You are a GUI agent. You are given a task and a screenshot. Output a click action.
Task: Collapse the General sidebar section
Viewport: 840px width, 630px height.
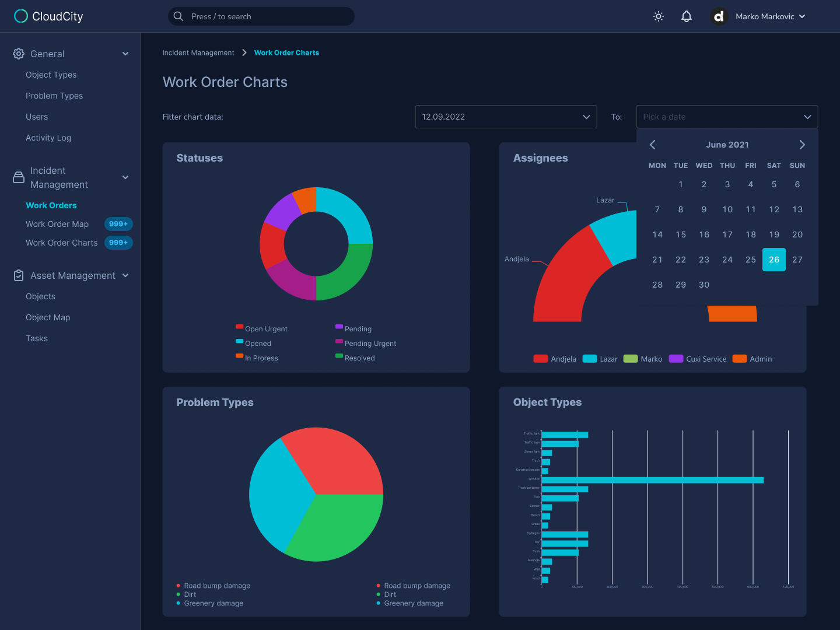(x=125, y=53)
